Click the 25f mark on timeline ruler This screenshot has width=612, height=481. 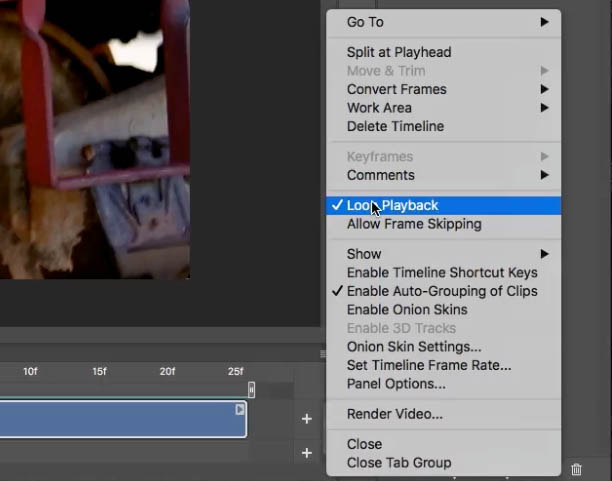[235, 371]
